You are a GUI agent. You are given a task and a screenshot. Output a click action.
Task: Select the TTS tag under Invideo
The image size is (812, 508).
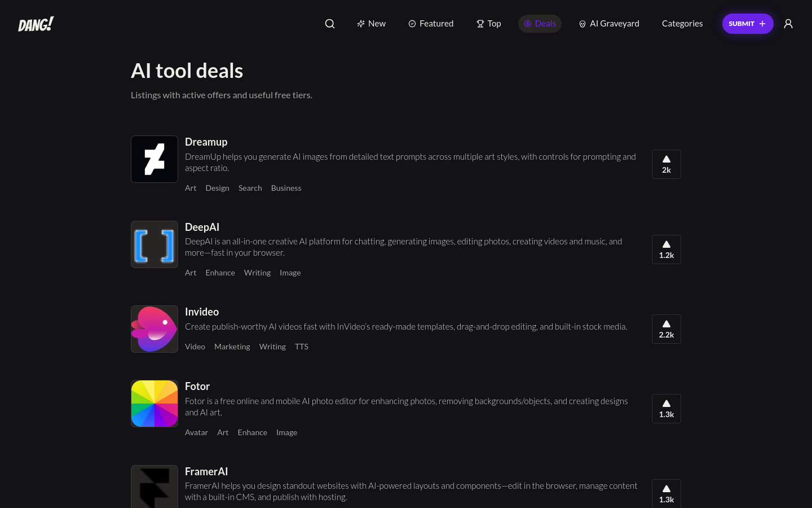pos(302,347)
